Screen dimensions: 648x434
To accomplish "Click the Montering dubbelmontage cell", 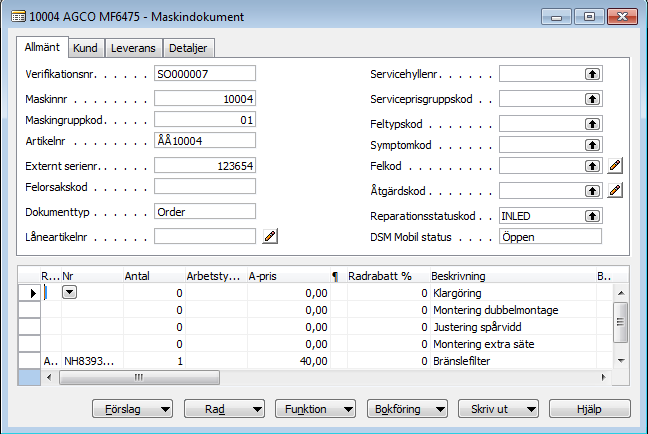I will pos(513,310).
